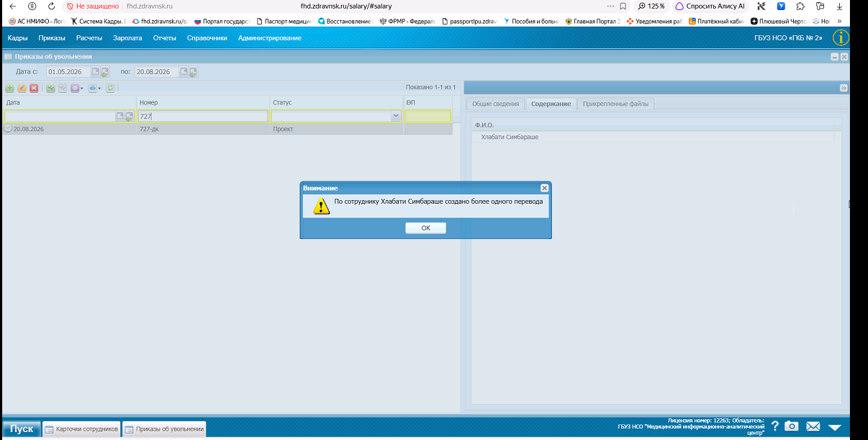Minimize the Приказы об увольнении window
The height and width of the screenshot is (440, 868).
coord(835,56)
